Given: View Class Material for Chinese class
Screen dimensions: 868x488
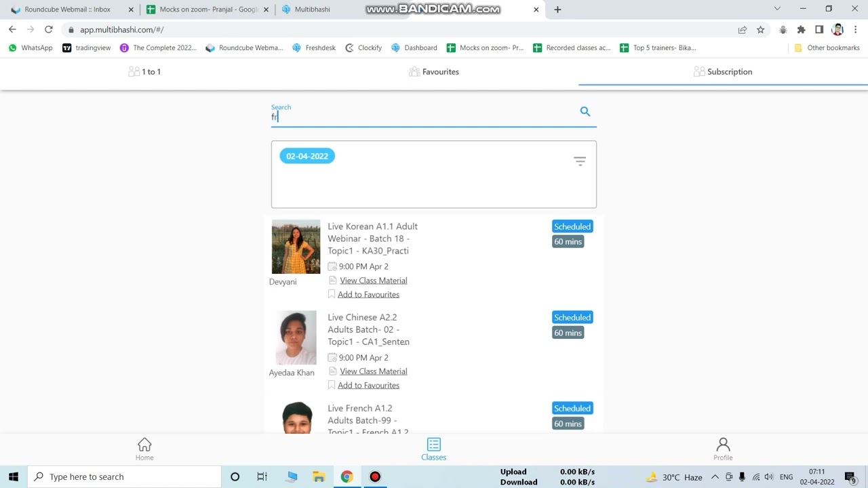Looking at the screenshot, I should (374, 371).
